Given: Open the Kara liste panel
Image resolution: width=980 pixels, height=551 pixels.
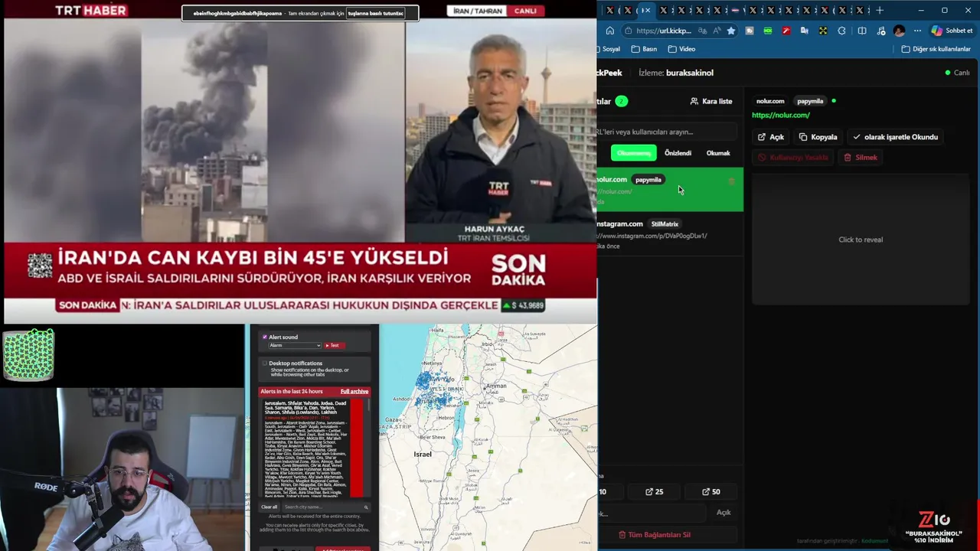Looking at the screenshot, I should point(711,101).
